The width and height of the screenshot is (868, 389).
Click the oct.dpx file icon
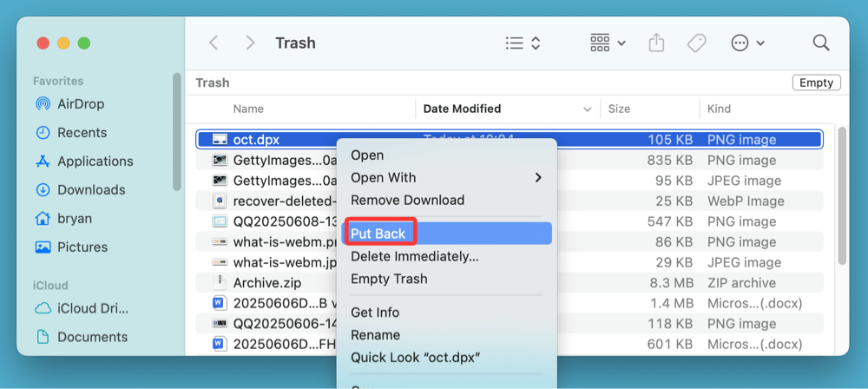click(x=220, y=140)
